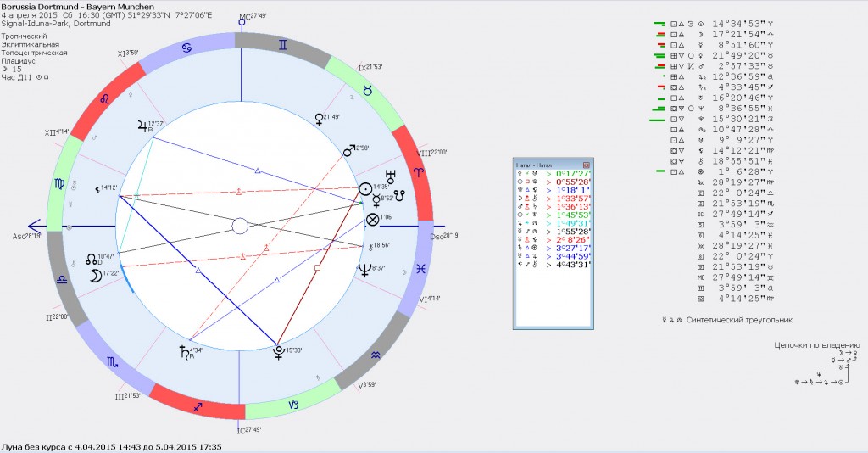Viewport: 868px width, 453px height.
Task: Select the Cancer sign on the zodiac ring
Action: click(x=186, y=48)
